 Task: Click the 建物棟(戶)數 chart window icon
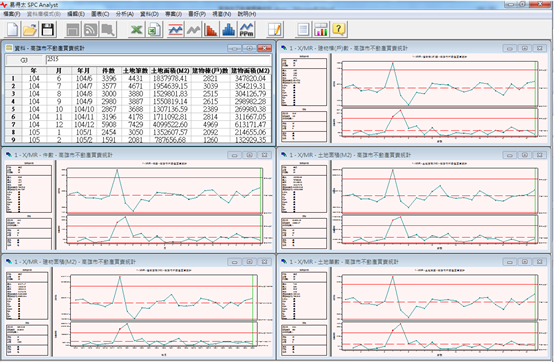(284, 48)
